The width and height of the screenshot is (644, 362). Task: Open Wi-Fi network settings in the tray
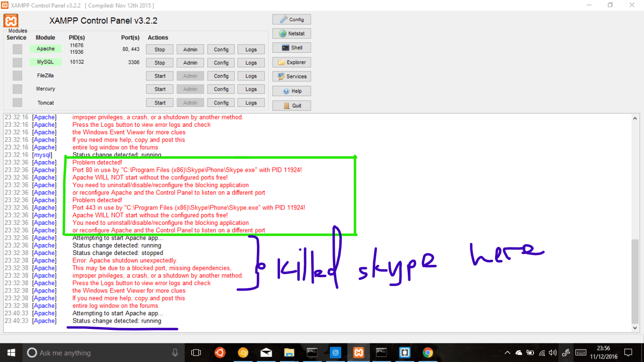click(542, 353)
